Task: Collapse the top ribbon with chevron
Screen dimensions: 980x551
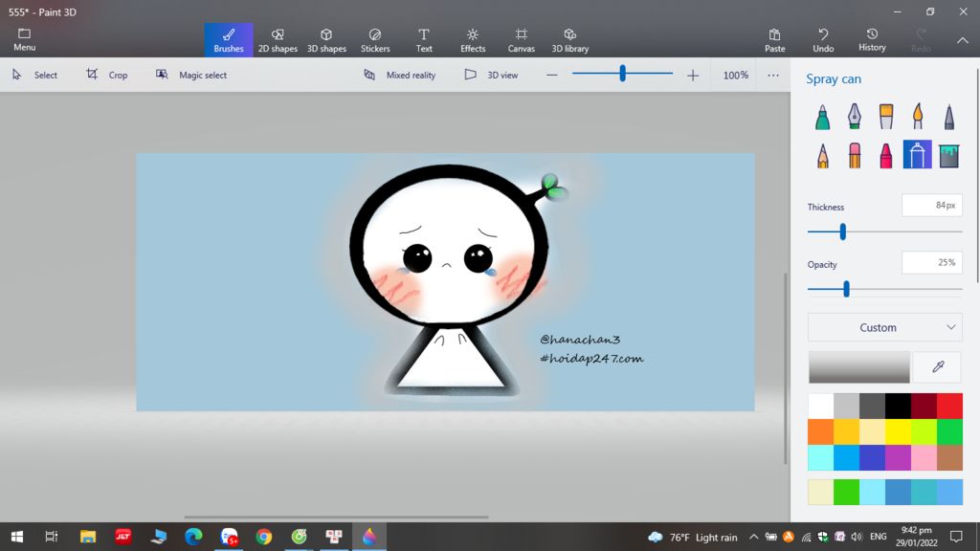Action: (963, 40)
